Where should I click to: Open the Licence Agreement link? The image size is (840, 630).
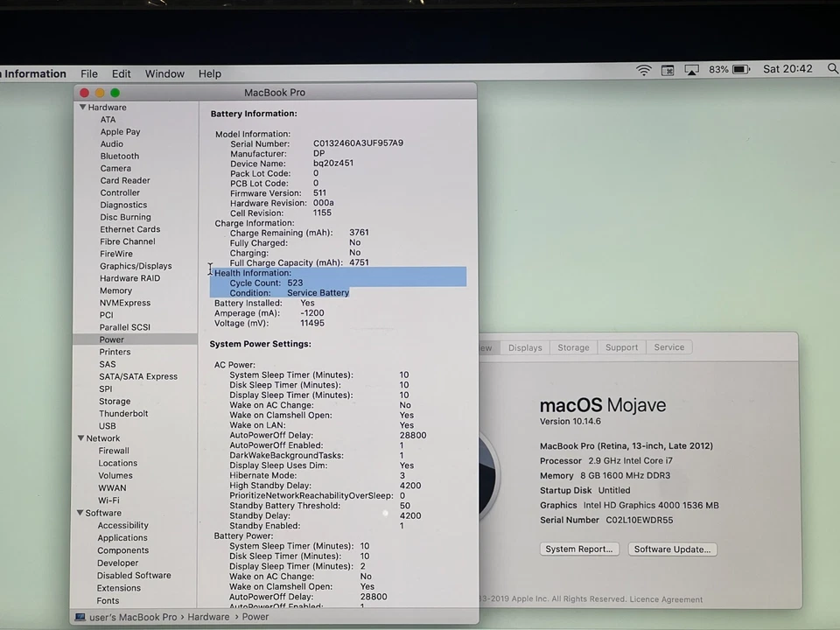pos(666,599)
